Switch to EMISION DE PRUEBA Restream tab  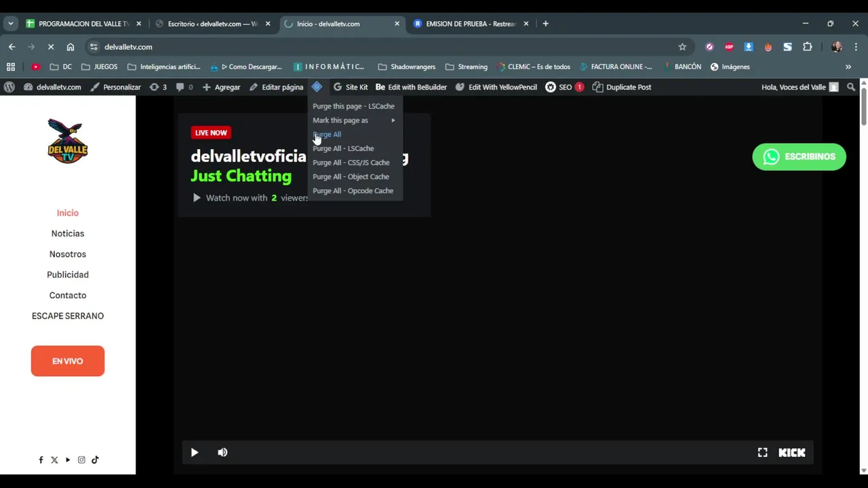(471, 24)
